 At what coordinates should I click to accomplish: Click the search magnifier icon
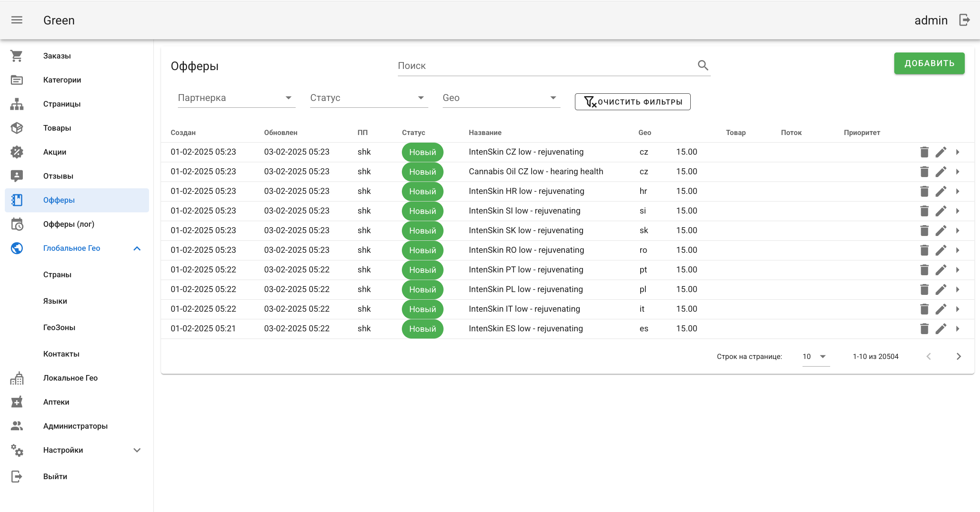pyautogui.click(x=703, y=65)
